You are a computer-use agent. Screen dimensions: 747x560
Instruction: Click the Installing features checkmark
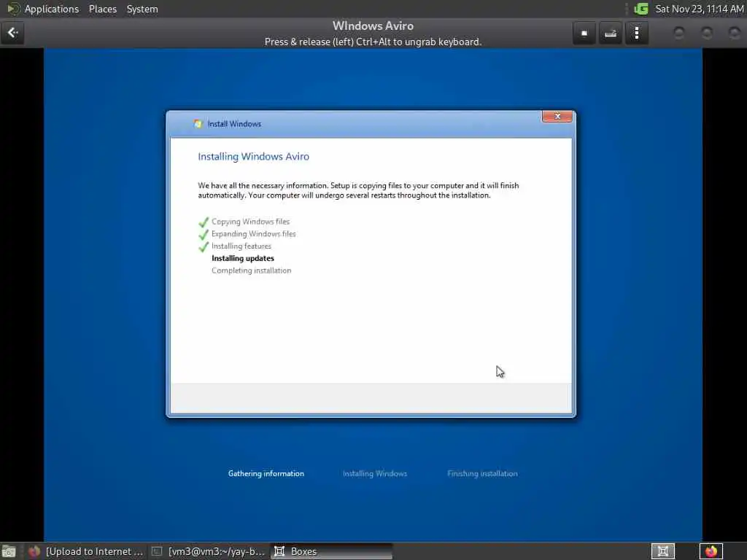tap(204, 246)
